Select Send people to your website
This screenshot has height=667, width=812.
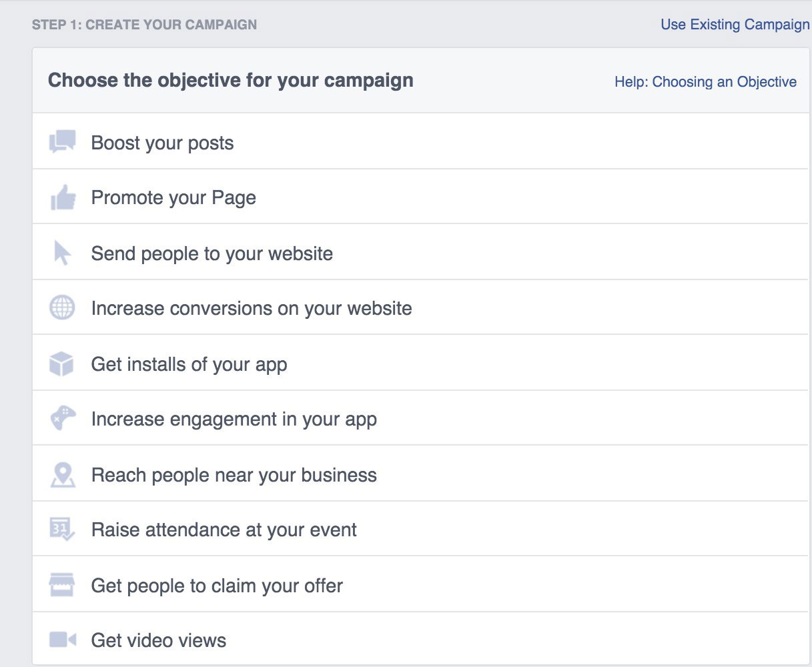[x=212, y=254]
